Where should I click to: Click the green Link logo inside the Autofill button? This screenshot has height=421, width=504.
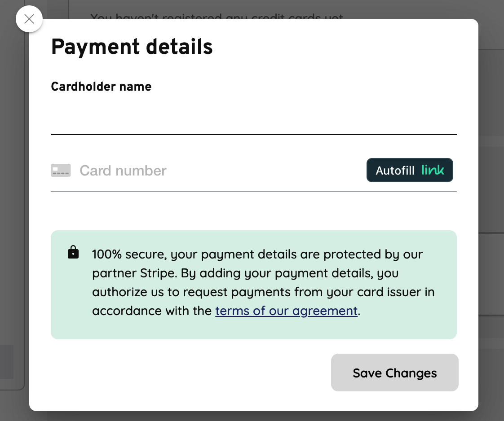pyautogui.click(x=432, y=170)
